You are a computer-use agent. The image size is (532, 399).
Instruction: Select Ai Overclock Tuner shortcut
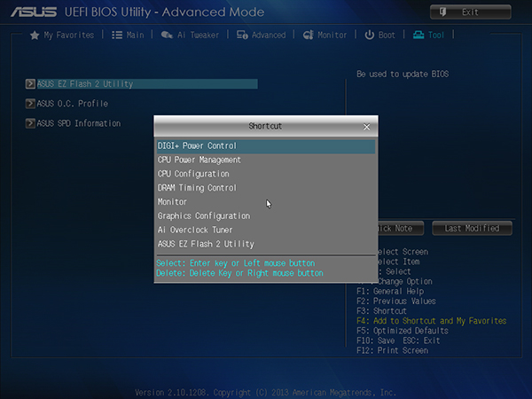pyautogui.click(x=266, y=230)
